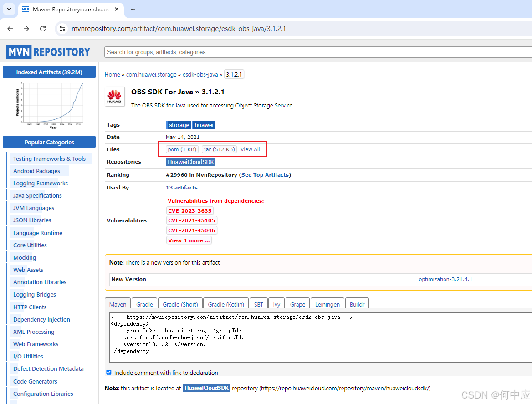Click the browser forward arrow
The height and width of the screenshot is (404, 532).
coord(26,29)
